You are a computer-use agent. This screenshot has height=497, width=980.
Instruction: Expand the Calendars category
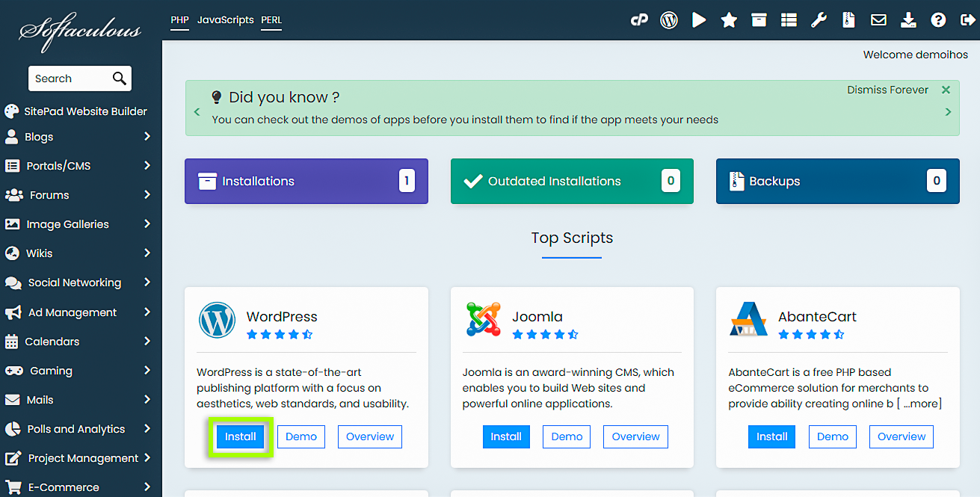78,342
